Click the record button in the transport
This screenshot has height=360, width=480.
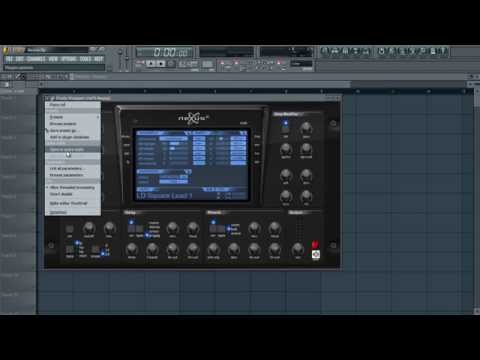click(x=171, y=63)
